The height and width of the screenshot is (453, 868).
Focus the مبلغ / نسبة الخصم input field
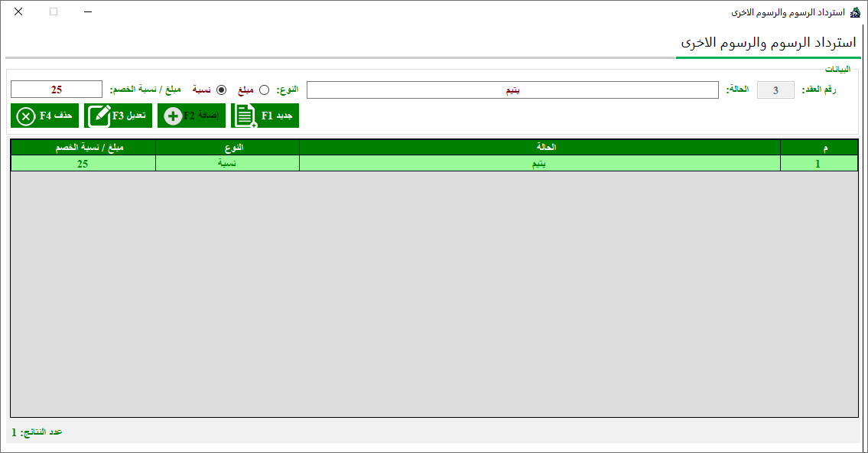56,90
